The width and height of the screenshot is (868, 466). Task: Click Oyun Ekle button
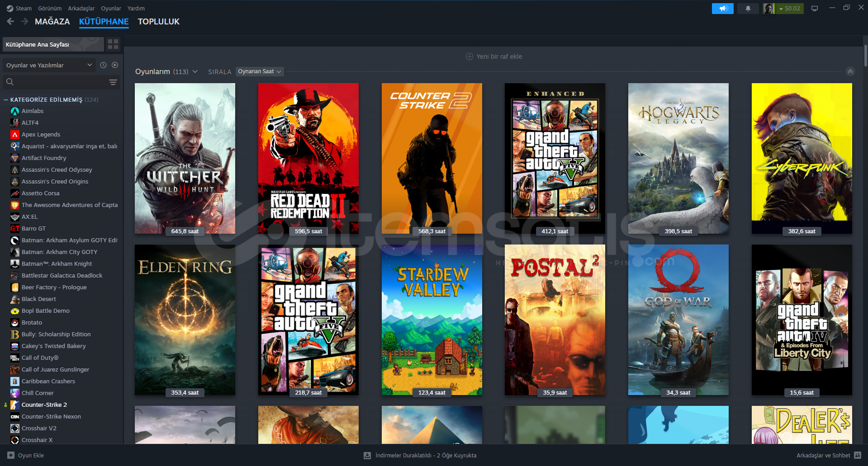coord(26,455)
